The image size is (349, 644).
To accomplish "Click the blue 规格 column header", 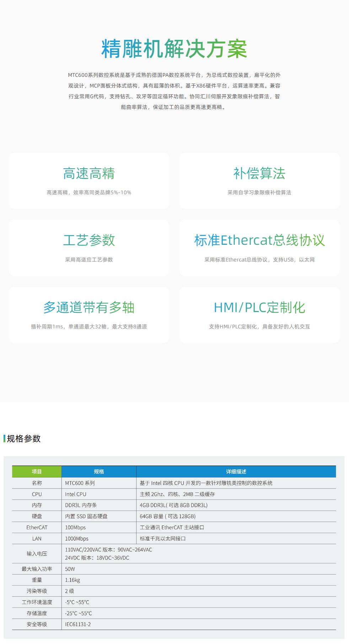I will 99,471.
